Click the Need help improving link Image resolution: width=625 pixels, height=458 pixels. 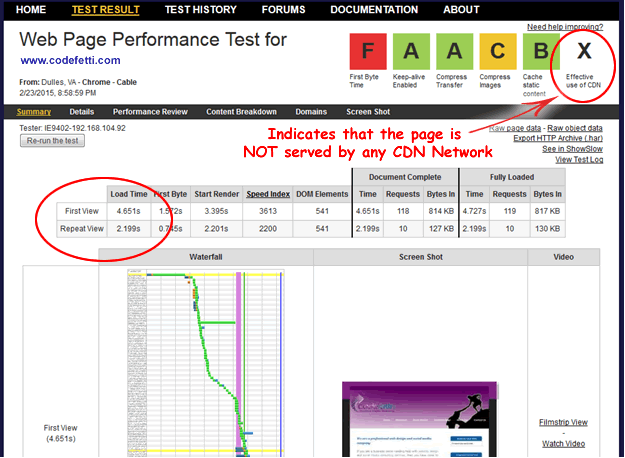(x=565, y=27)
